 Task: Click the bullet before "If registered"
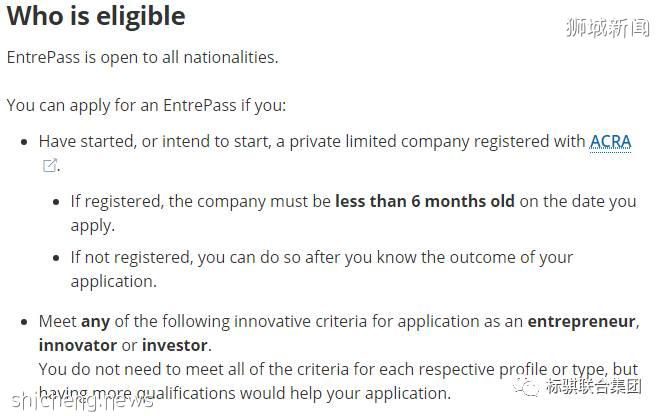pyautogui.click(x=57, y=201)
